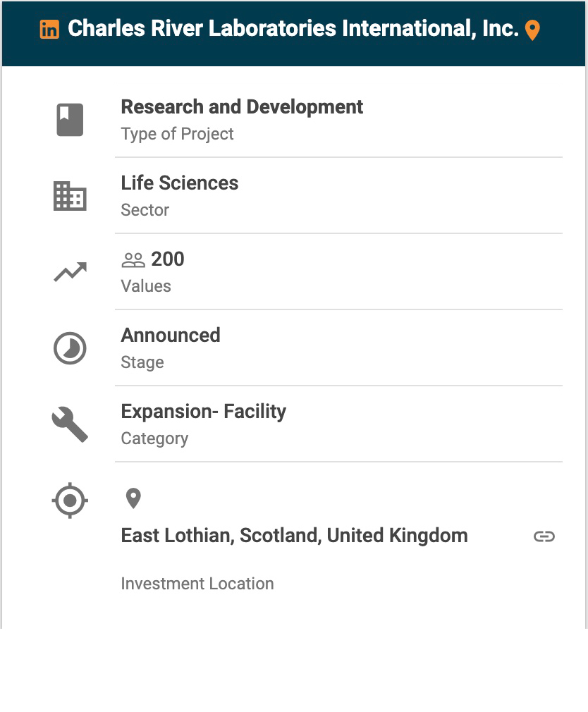Open the chain link icon beside location
The image size is (588, 712).
(x=544, y=536)
